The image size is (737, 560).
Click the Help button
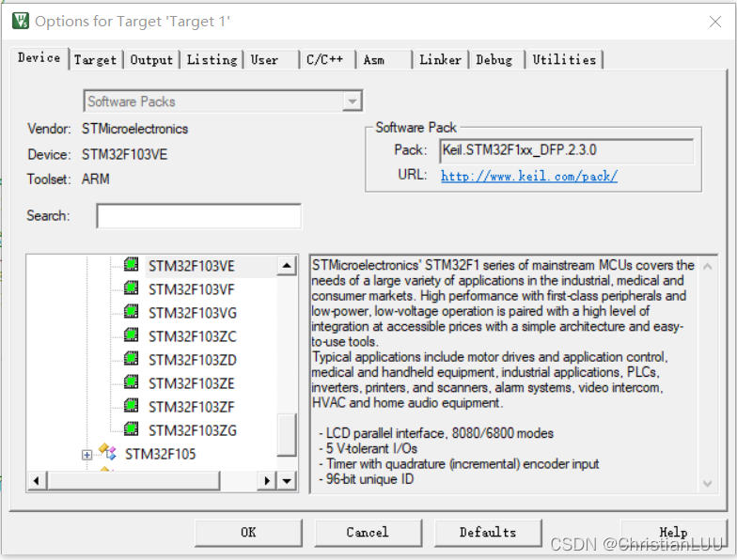pyautogui.click(x=673, y=532)
